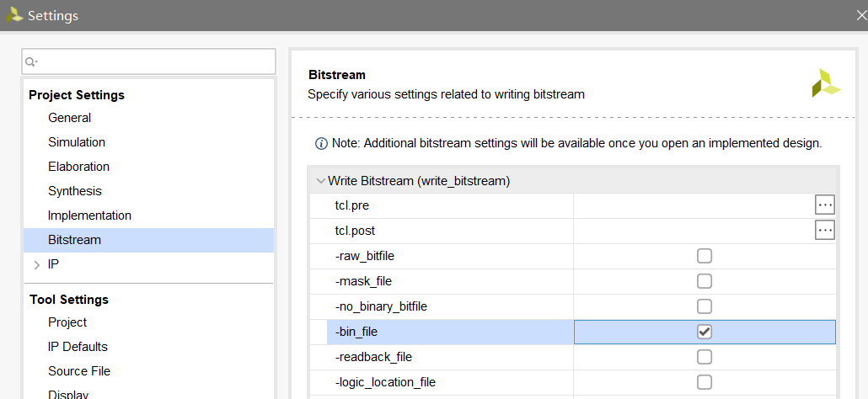868x399 pixels.
Task: Uncheck the -bin_file option
Action: tap(705, 332)
